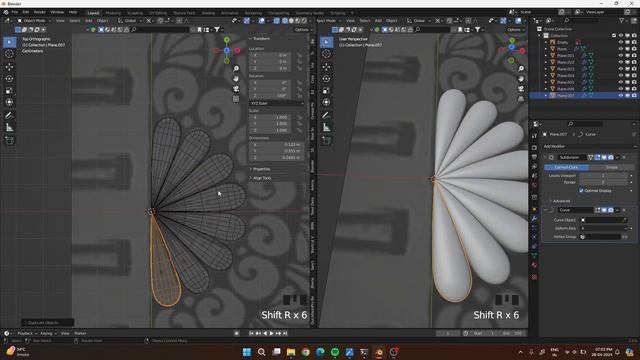Toggle camera view icon in left viewport
The width and height of the screenshot is (640, 360).
point(236,89)
